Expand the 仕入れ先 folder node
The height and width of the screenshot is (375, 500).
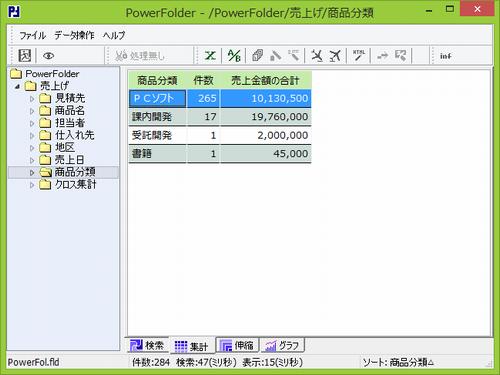(x=32, y=136)
